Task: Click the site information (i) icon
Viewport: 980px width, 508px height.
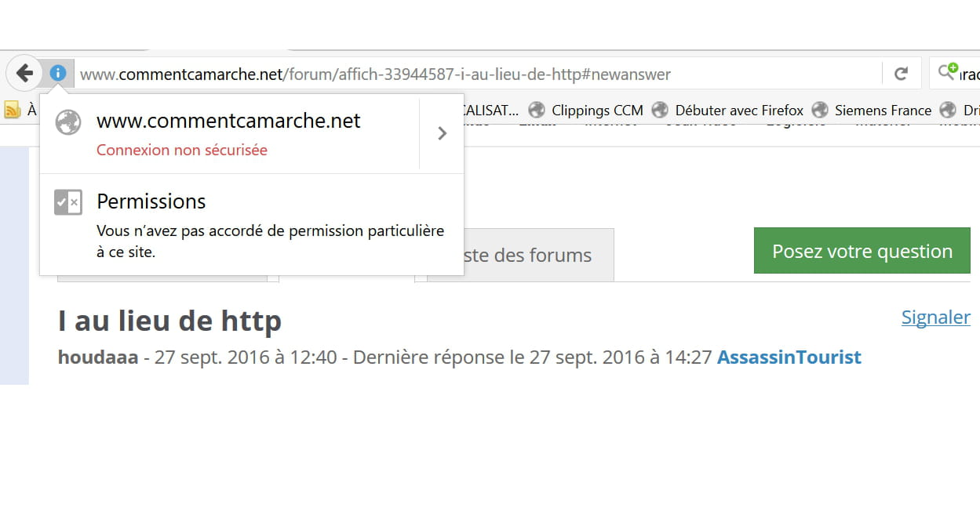Action: point(58,74)
